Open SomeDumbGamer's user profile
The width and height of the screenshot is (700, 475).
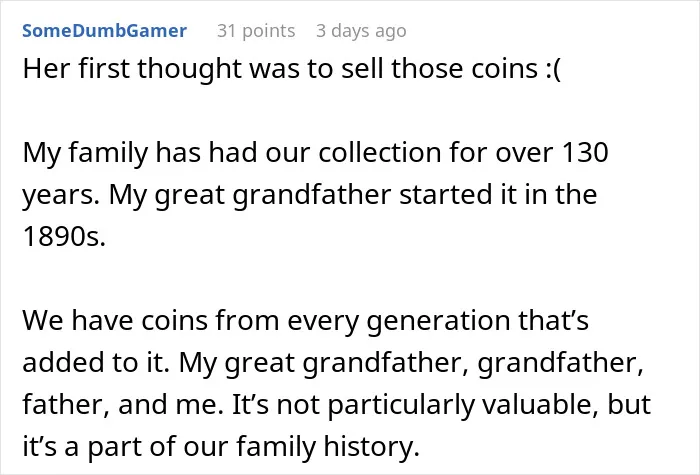click(104, 31)
